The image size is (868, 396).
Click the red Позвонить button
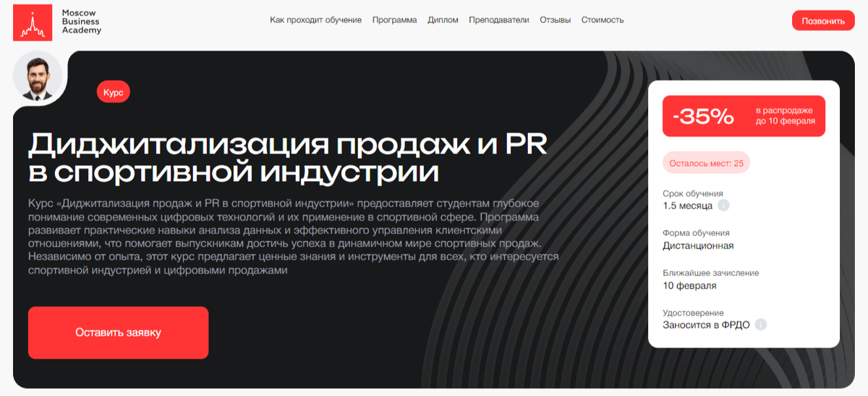823,21
